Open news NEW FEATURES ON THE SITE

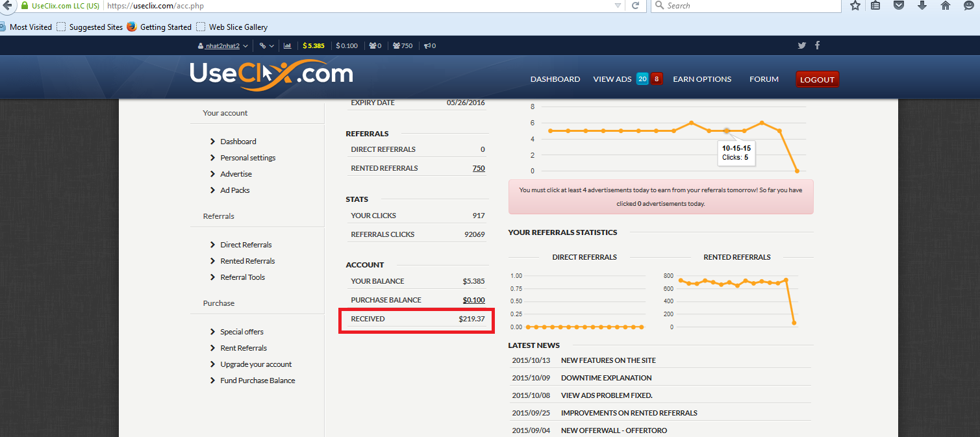608,360
